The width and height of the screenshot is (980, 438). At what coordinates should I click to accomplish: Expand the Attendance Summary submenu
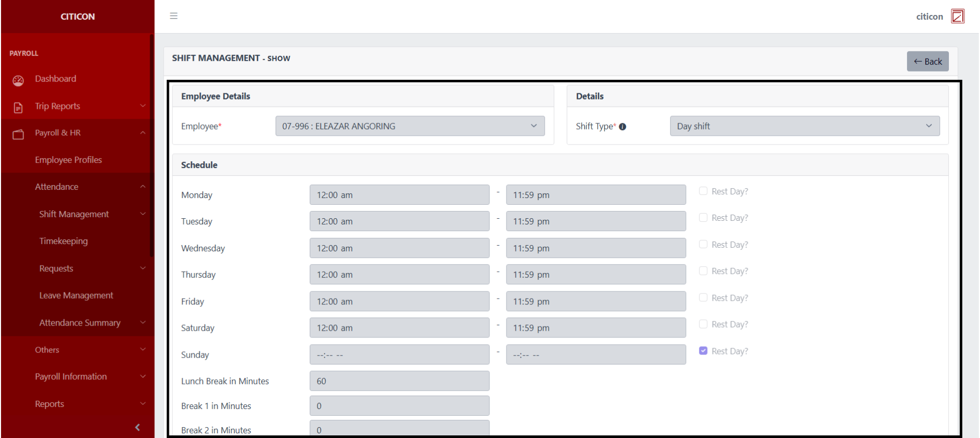pyautogui.click(x=80, y=322)
